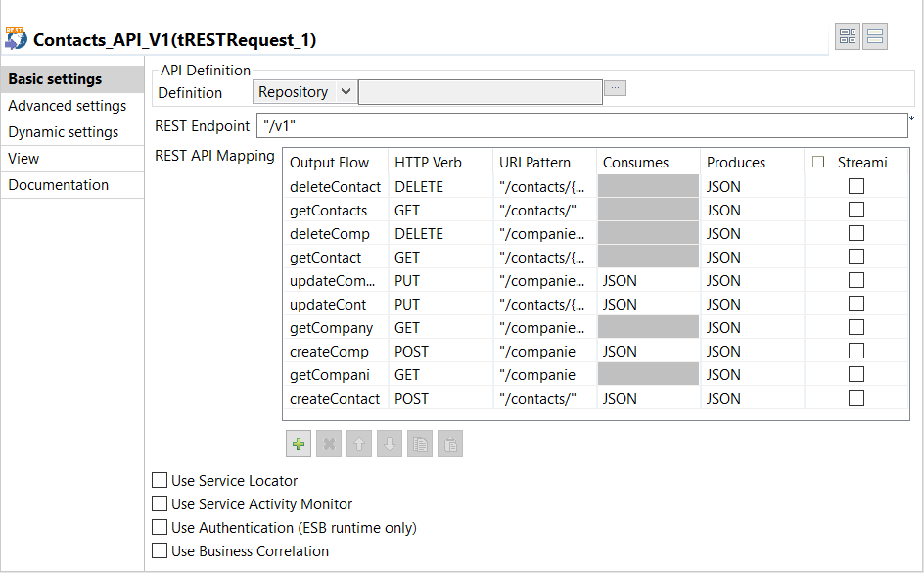
Task: Click the move row up arrow icon
Action: [x=359, y=444]
